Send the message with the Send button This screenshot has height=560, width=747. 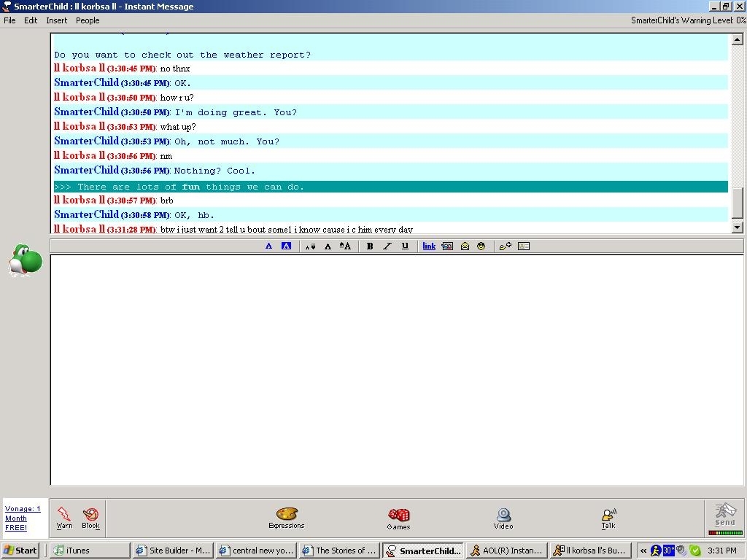725,515
